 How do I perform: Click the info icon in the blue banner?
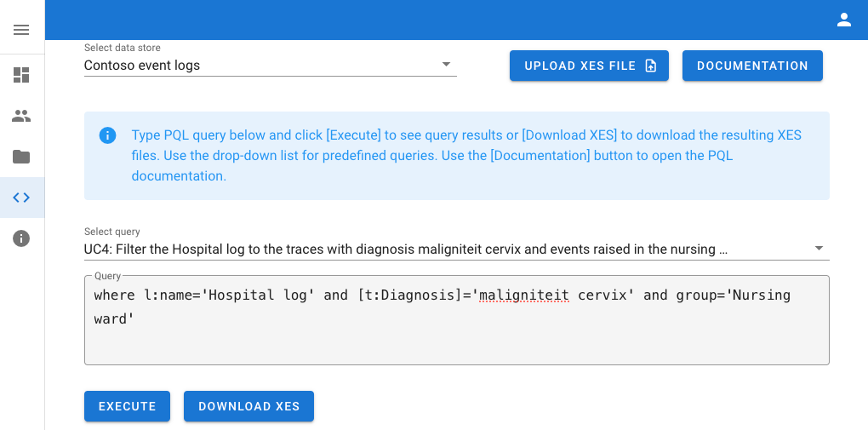point(107,135)
